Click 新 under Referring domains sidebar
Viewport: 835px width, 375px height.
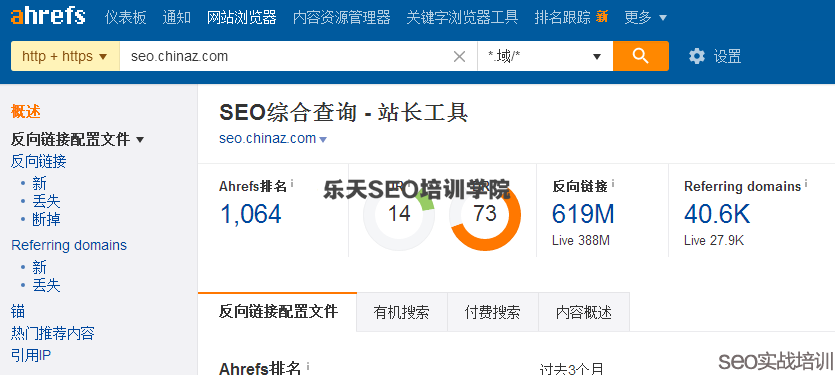(39, 267)
